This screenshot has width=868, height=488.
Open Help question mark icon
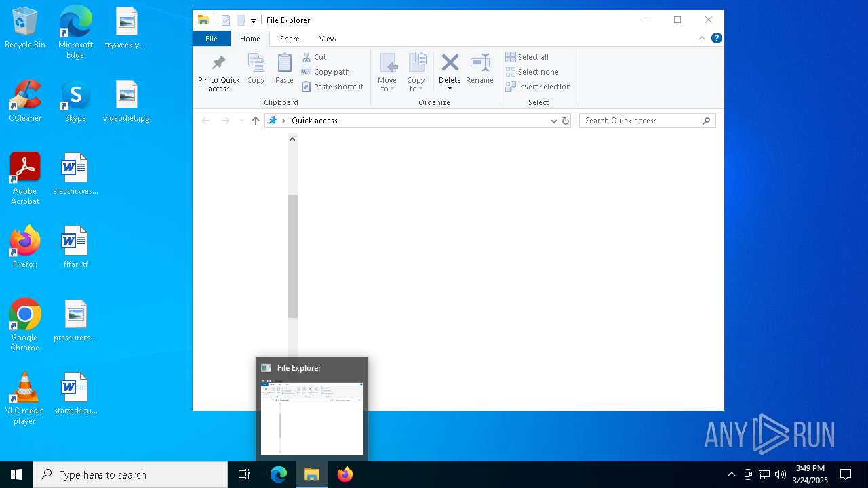(x=716, y=38)
